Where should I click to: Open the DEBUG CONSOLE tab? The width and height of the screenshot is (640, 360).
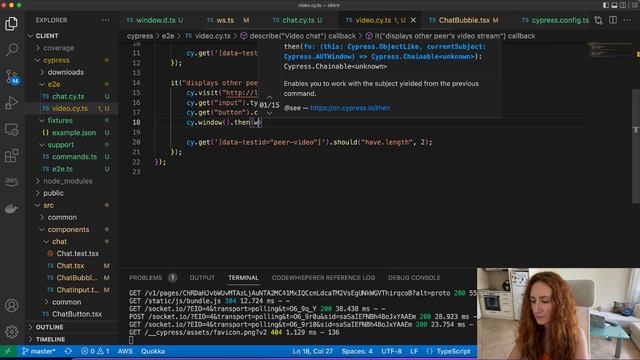pos(414,278)
